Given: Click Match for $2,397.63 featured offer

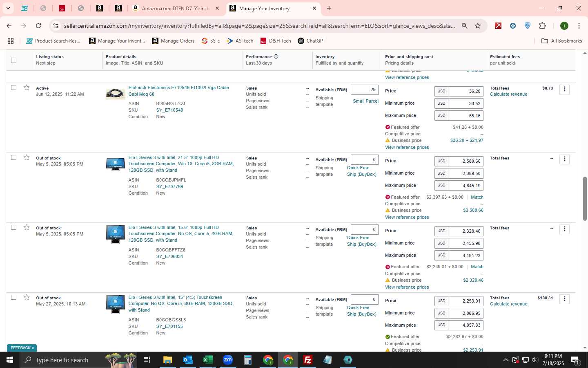Looking at the screenshot, I should [x=477, y=197].
